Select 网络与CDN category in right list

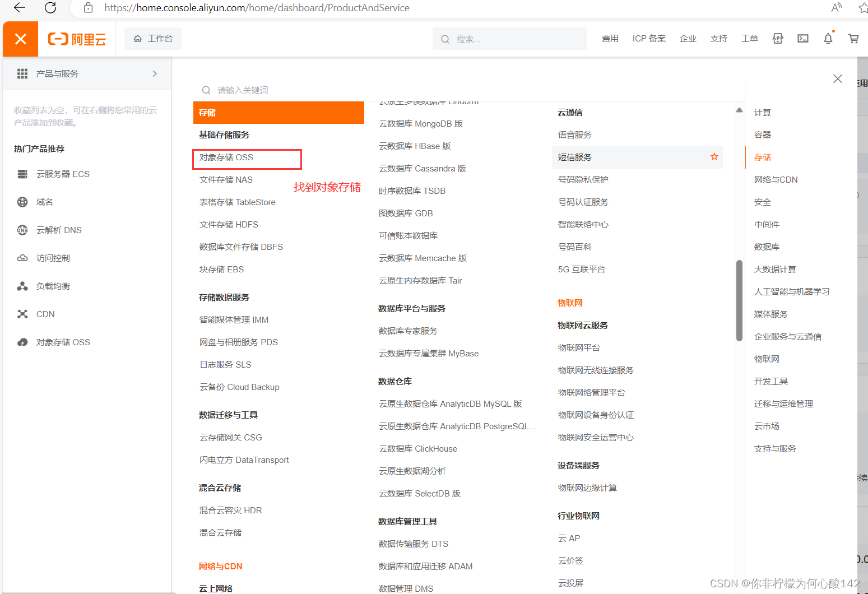tap(776, 180)
